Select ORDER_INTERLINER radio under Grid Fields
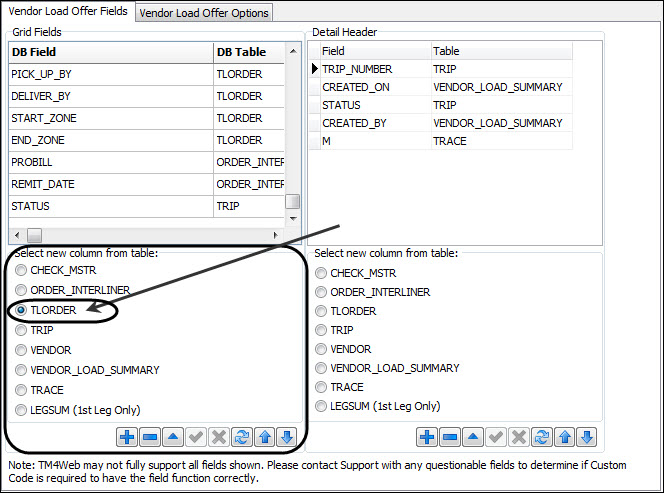664x493 pixels. coord(21,290)
